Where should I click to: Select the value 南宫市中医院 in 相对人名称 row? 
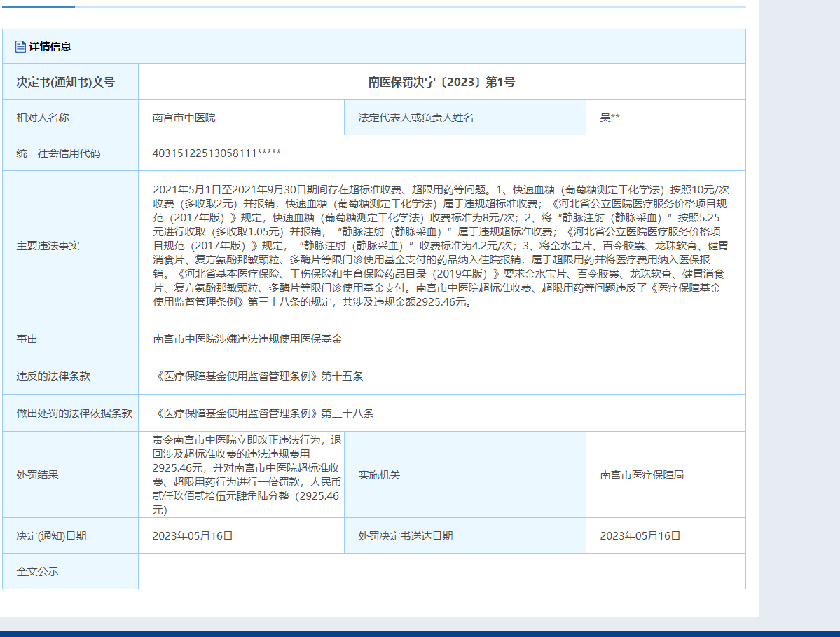184,117
